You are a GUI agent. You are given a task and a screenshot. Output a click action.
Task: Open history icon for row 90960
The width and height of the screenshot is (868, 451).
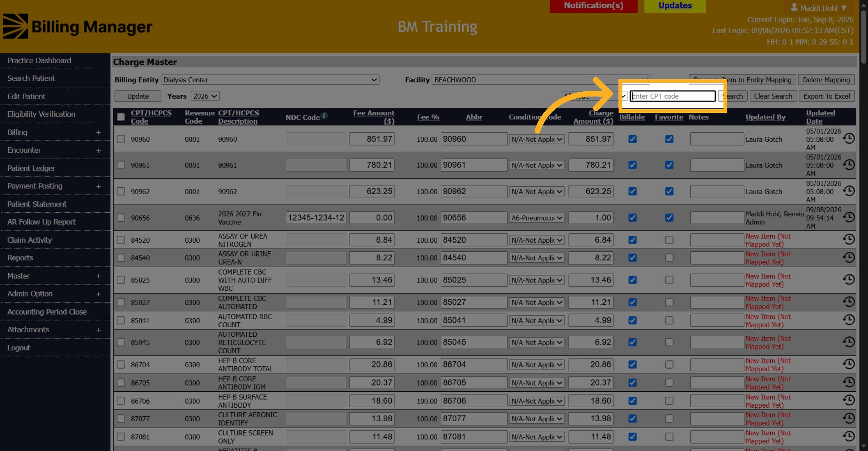pyautogui.click(x=848, y=139)
